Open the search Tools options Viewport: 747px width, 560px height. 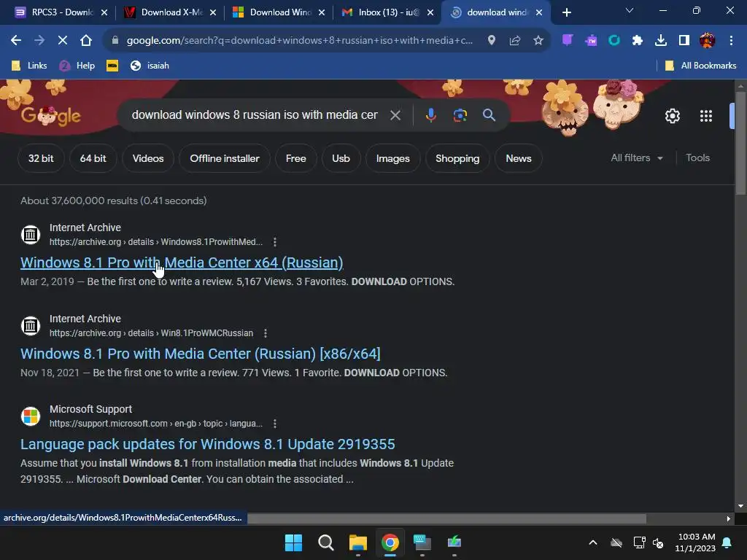697,158
